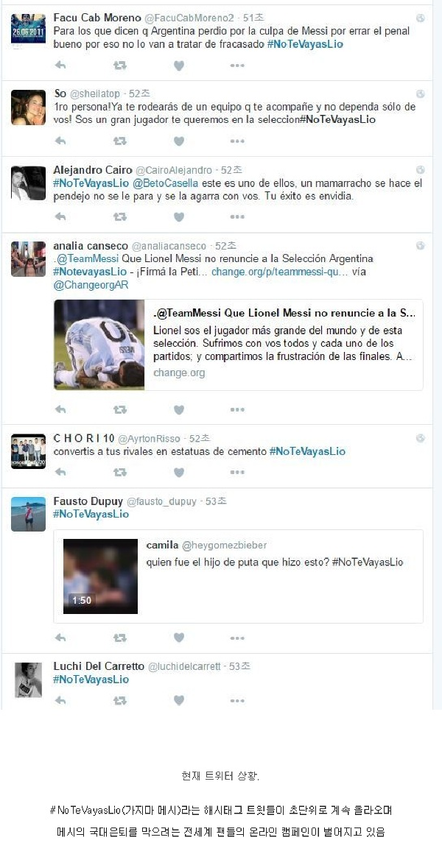Viewport: 442px width, 868px height.
Task: Reply to Facu Cab Moreno's tweet
Action: tap(60, 66)
